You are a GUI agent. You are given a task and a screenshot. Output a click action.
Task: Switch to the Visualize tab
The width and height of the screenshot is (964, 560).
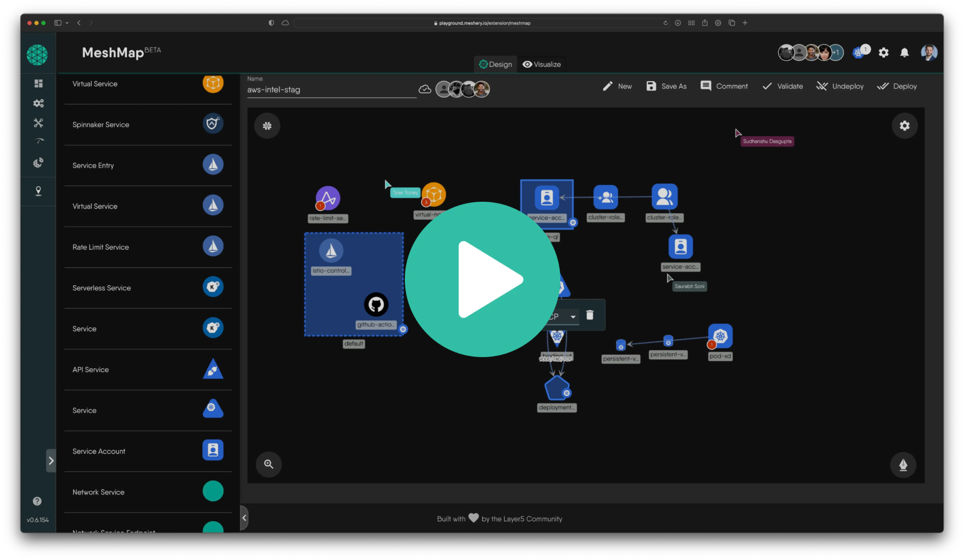(x=542, y=64)
